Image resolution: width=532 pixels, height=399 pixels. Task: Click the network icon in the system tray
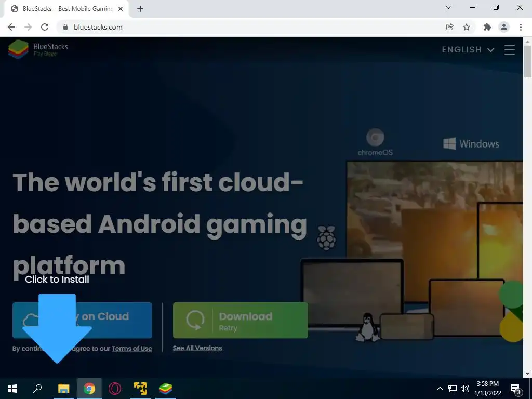pos(453,389)
